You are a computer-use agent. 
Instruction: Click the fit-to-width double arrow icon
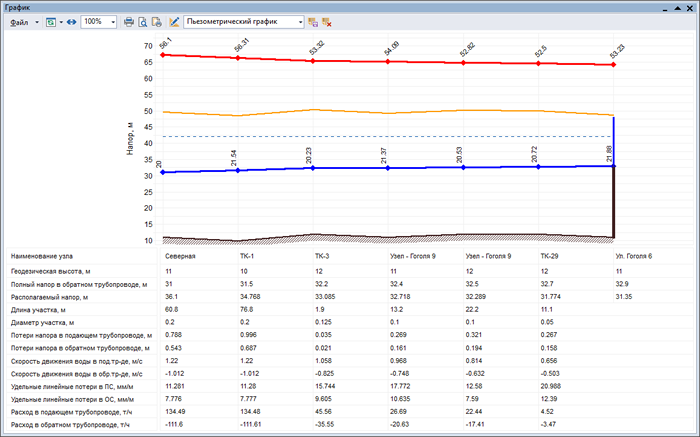coord(71,21)
